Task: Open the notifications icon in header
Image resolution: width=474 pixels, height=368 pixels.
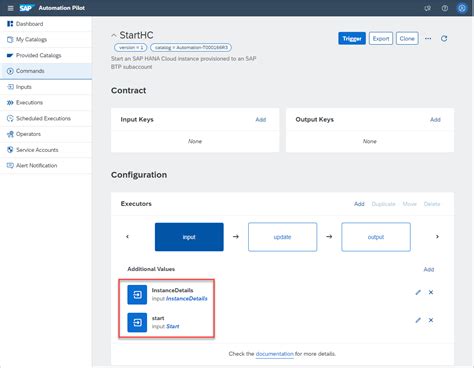Action: pyautogui.click(x=428, y=8)
